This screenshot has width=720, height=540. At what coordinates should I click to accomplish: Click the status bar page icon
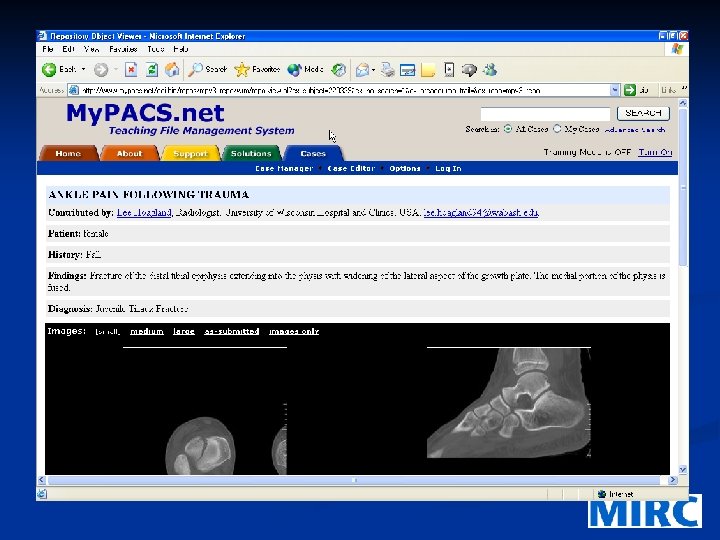pyautogui.click(x=42, y=494)
